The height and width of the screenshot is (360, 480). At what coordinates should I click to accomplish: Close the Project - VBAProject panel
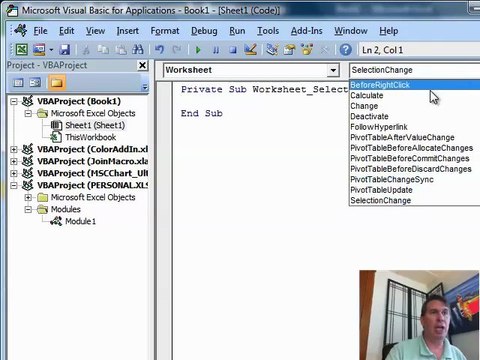142,65
